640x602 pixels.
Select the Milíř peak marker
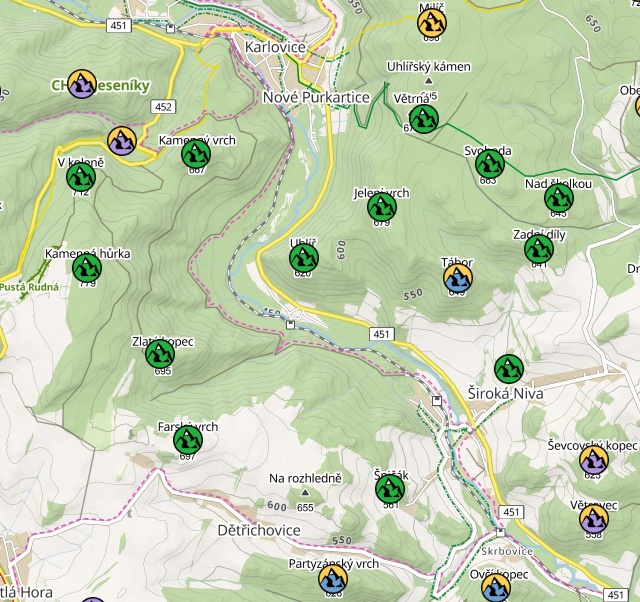432,22
